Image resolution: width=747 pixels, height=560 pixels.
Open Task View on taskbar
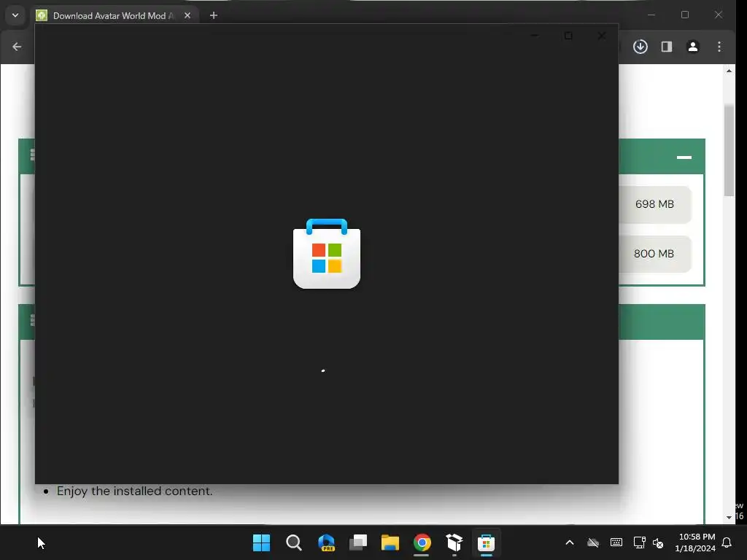(x=358, y=542)
